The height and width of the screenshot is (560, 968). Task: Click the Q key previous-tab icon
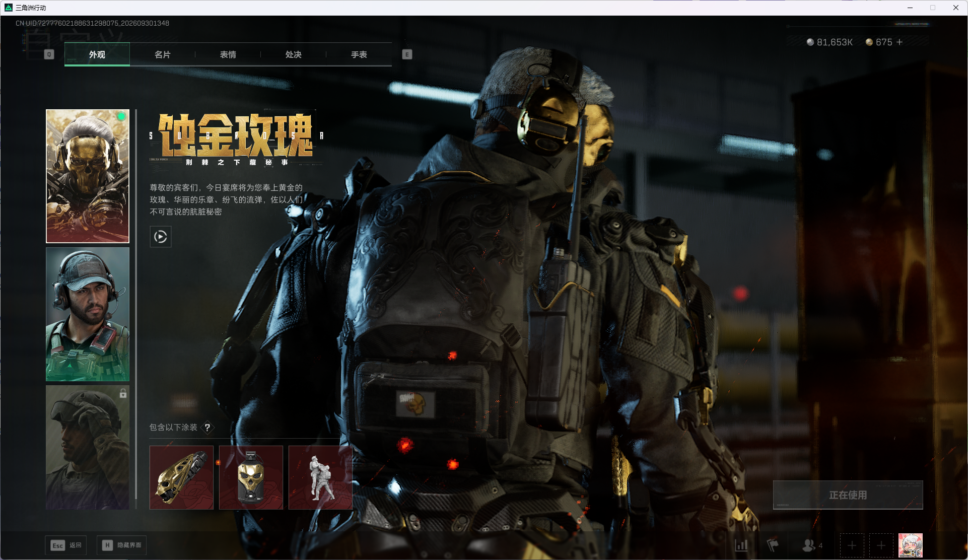(49, 54)
